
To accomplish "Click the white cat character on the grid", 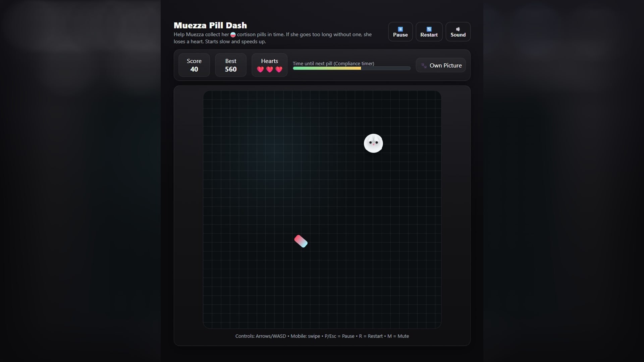I will tap(373, 143).
